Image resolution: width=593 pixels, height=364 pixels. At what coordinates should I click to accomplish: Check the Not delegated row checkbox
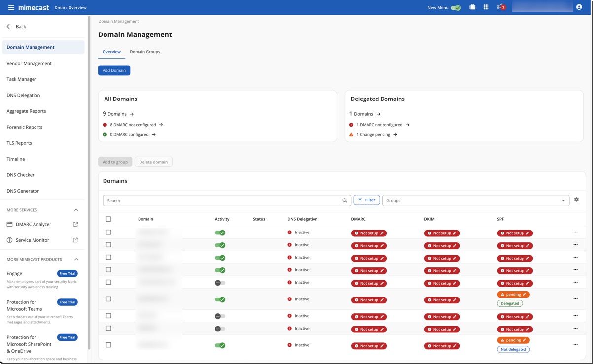pos(108,345)
